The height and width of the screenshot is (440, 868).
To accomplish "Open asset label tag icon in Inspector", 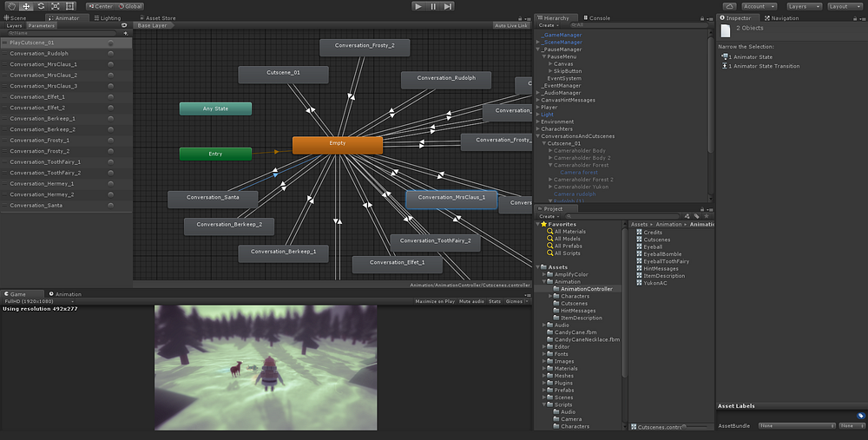I will coord(860,416).
